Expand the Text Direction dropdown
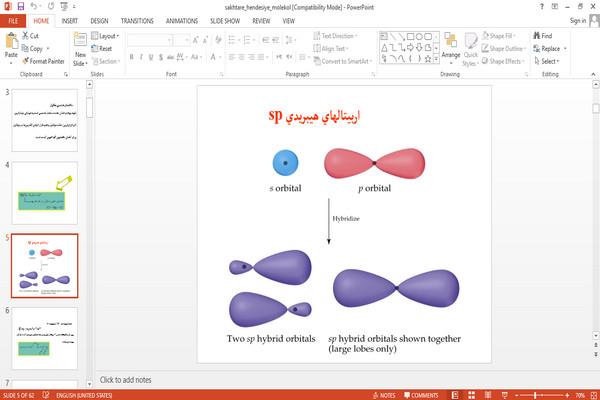Viewport: 600px width, 400px height. click(x=335, y=36)
